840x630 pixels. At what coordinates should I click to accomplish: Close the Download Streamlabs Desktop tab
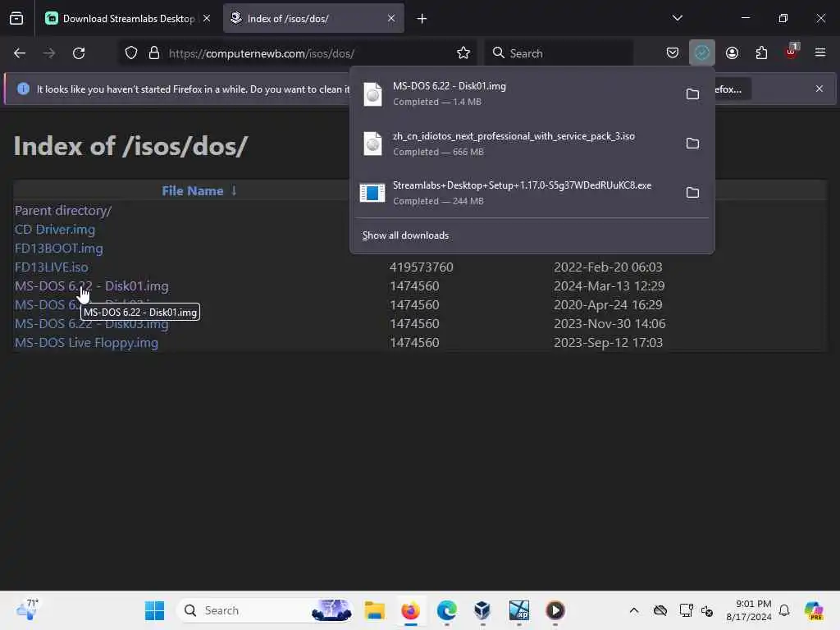(206, 19)
